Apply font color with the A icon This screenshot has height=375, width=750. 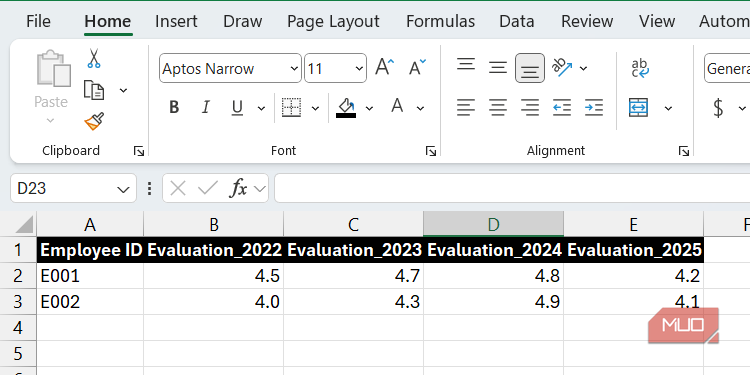coord(397,106)
